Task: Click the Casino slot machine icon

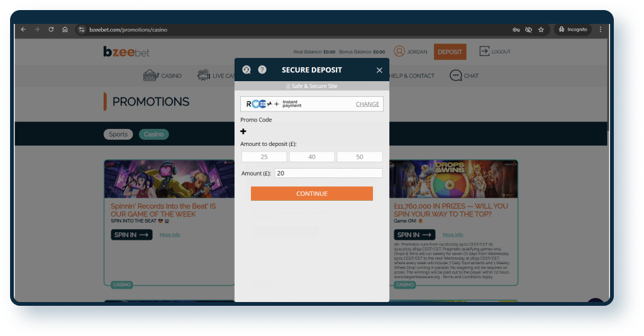Action: coord(150,76)
